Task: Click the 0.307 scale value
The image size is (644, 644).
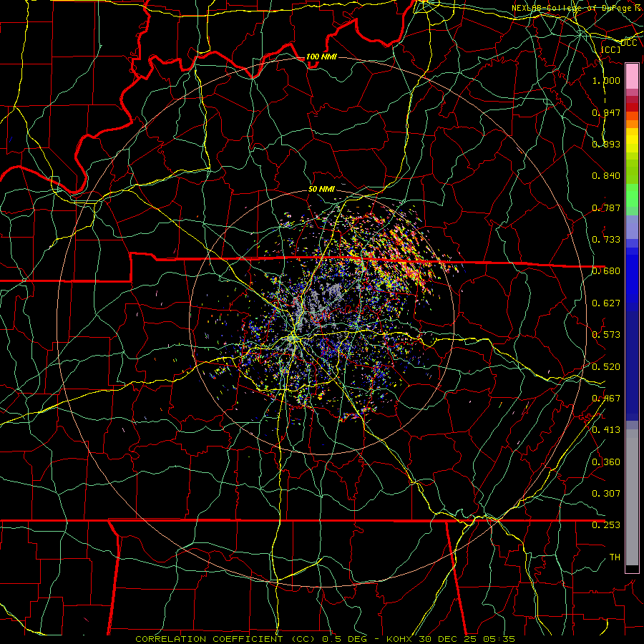Action: tap(606, 494)
